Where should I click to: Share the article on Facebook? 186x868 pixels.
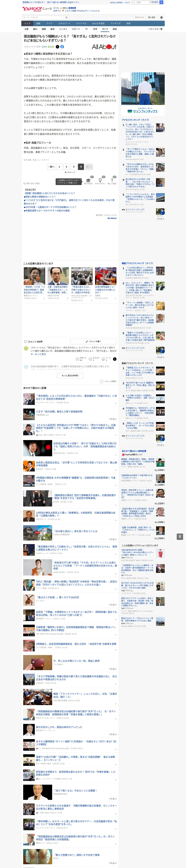pos(62,47)
